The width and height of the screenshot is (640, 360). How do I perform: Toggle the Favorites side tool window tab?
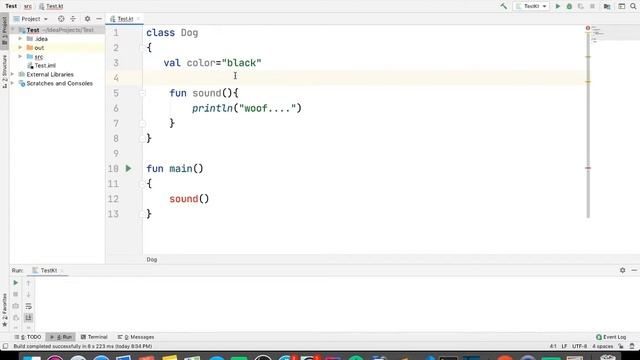(x=4, y=310)
